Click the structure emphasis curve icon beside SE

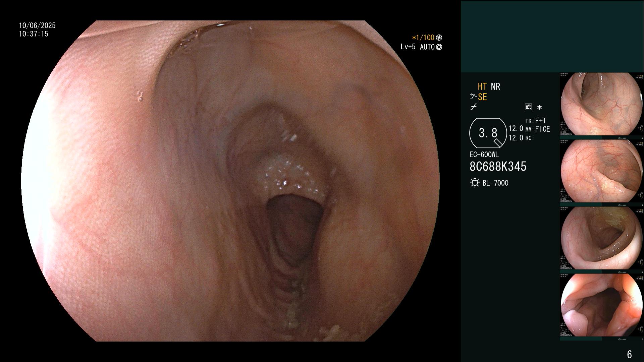point(473,97)
